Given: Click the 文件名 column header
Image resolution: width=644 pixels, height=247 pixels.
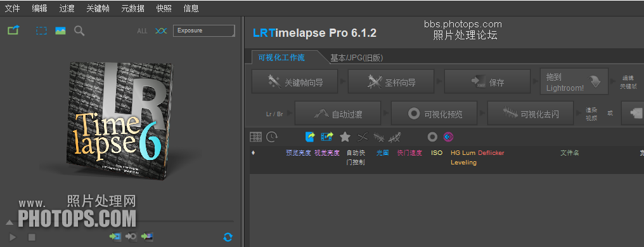Looking at the screenshot, I should coord(570,153).
